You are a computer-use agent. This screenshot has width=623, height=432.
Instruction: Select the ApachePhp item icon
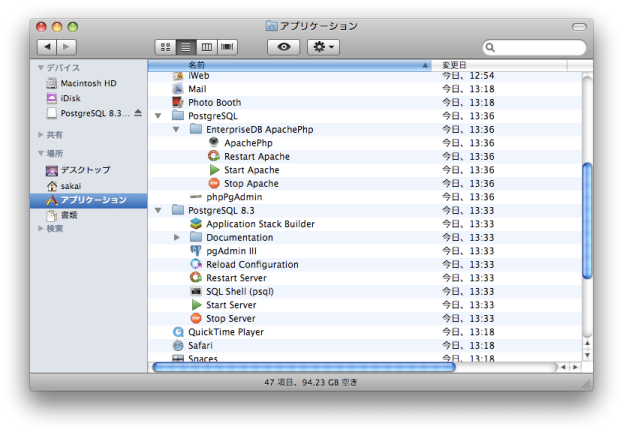coord(214,142)
